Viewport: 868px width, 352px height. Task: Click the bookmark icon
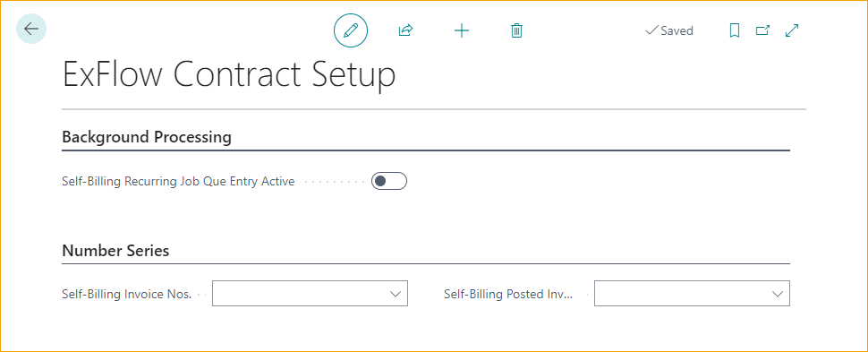[735, 30]
